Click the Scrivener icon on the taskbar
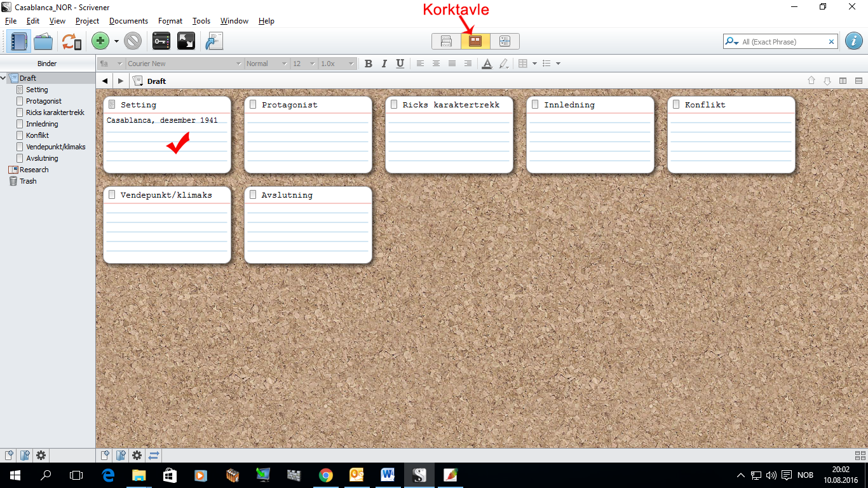 click(x=419, y=475)
